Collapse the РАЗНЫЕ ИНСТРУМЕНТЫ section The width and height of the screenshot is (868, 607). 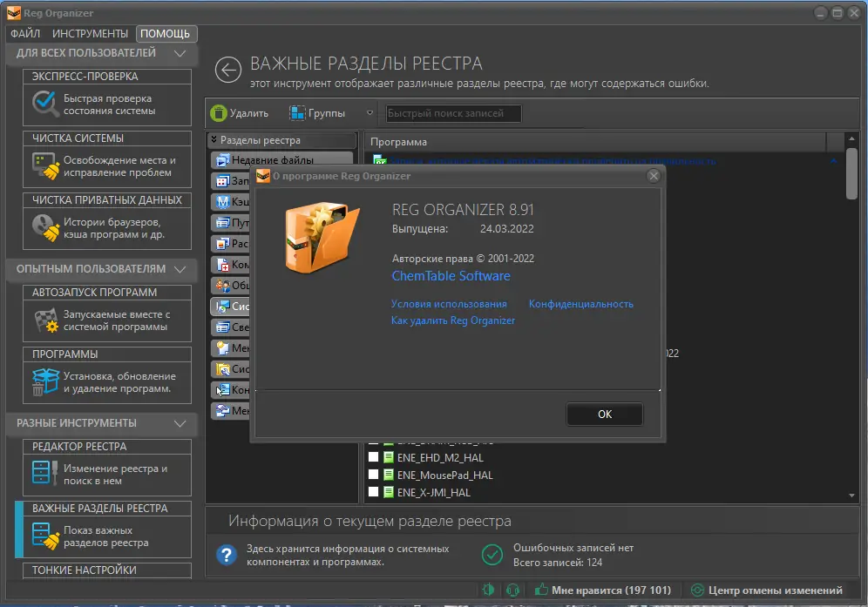pos(180,423)
